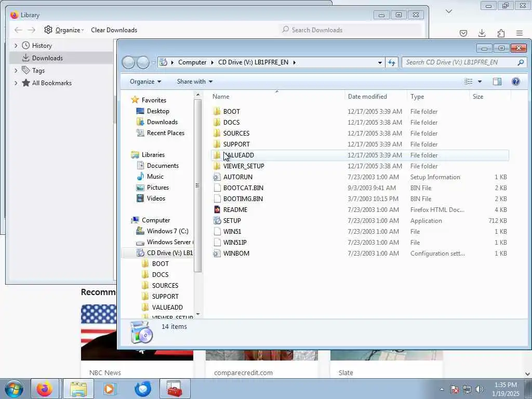Screen dimensions: 532x399
Task: Open the Windows Start menu
Action: 14,389
